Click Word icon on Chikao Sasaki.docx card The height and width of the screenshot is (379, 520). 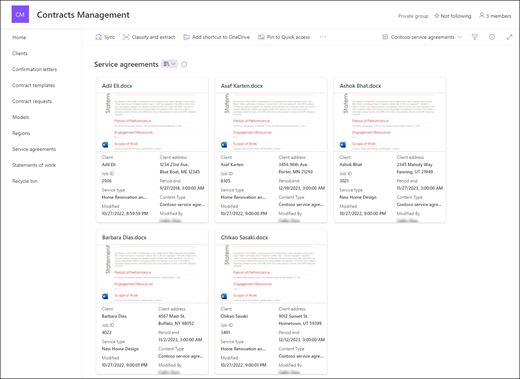224,296
